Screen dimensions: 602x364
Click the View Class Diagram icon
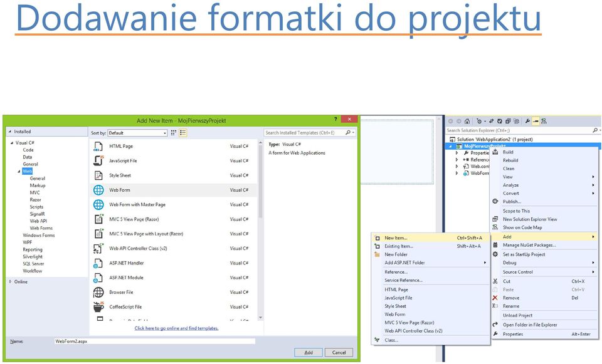pyautogui.click(x=544, y=121)
